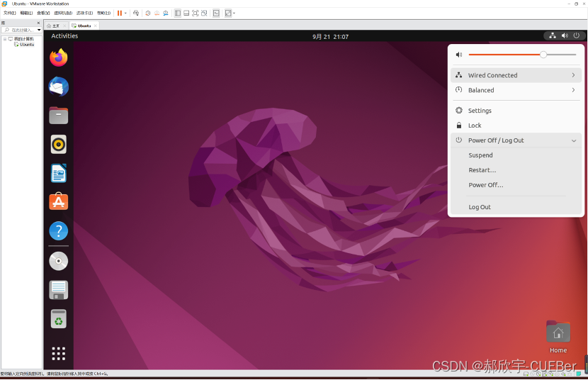Screen dimensions: 588x380
Task: Pause the virtual machine from toolbar
Action: 120,13
